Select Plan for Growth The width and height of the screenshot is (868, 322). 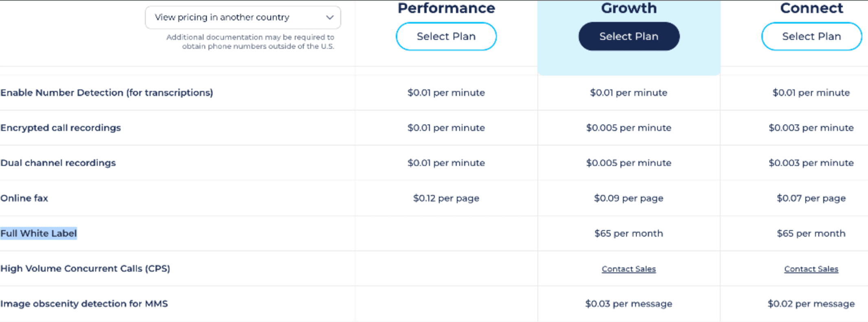(629, 36)
